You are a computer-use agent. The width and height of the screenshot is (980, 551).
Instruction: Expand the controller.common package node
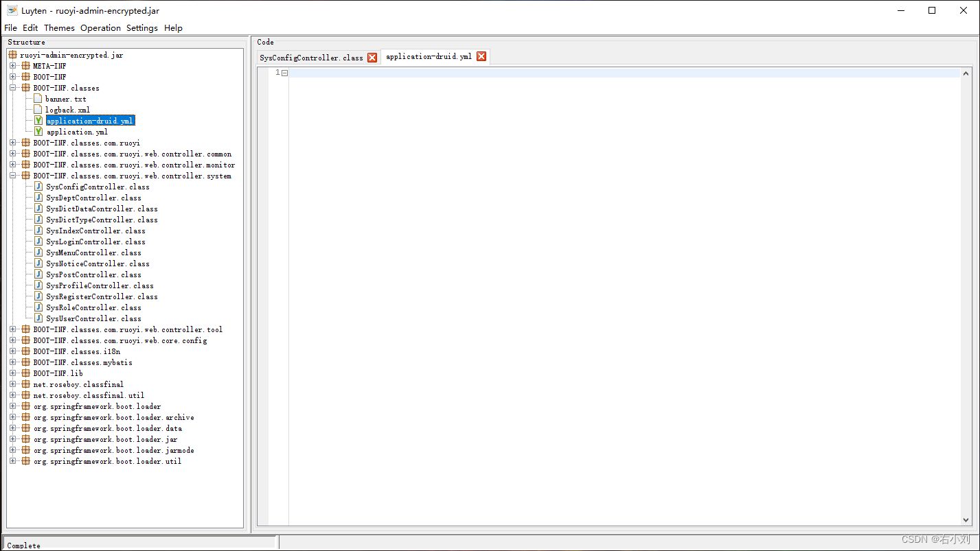click(12, 154)
